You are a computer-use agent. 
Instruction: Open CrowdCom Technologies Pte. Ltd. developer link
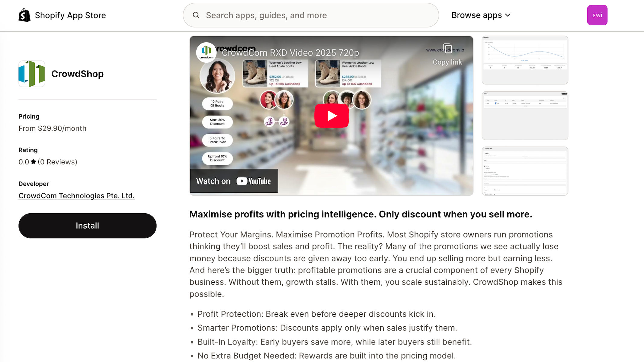click(x=76, y=196)
